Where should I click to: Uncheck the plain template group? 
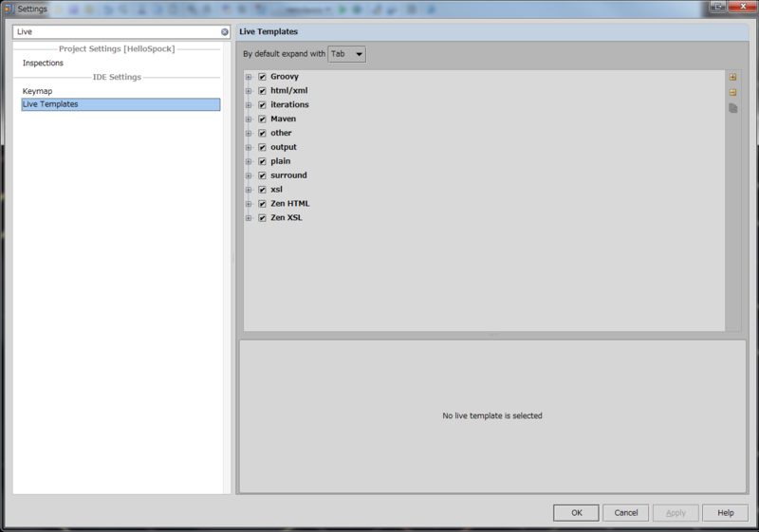pos(262,161)
